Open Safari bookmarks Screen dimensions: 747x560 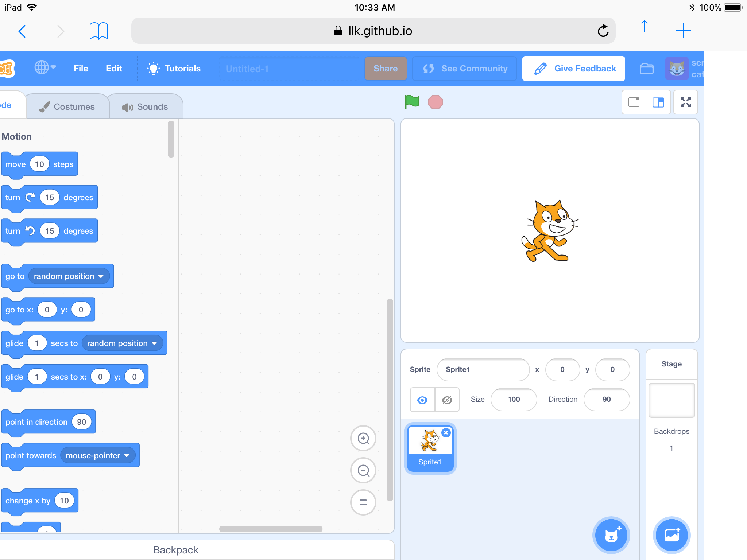tap(99, 31)
